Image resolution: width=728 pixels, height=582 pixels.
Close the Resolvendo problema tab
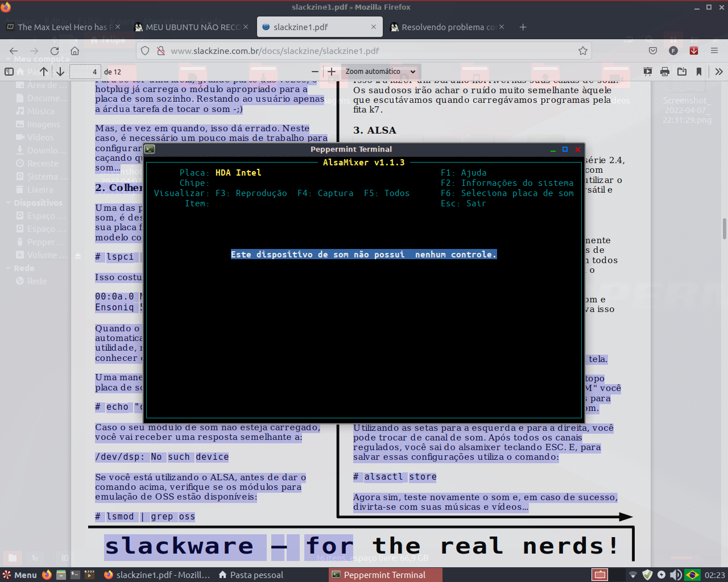click(502, 27)
